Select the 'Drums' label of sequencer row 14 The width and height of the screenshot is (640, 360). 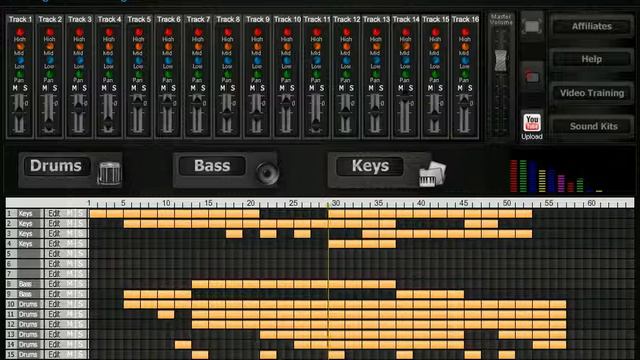coord(28,344)
